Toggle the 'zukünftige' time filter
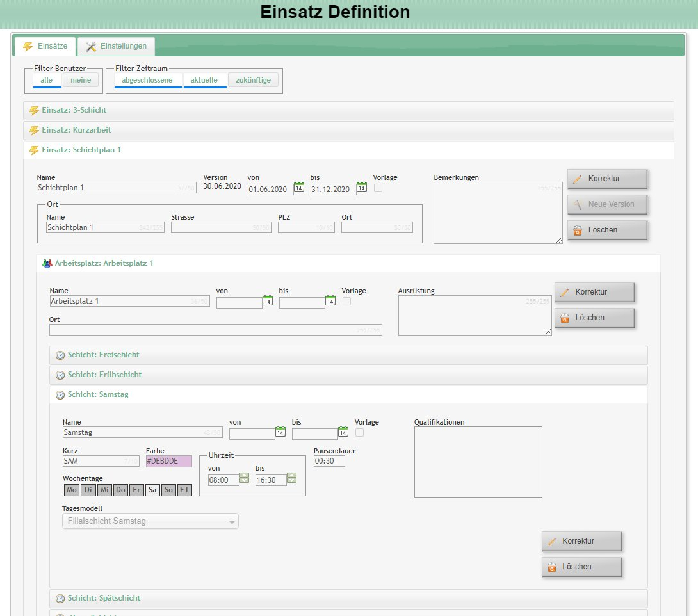 click(x=254, y=80)
